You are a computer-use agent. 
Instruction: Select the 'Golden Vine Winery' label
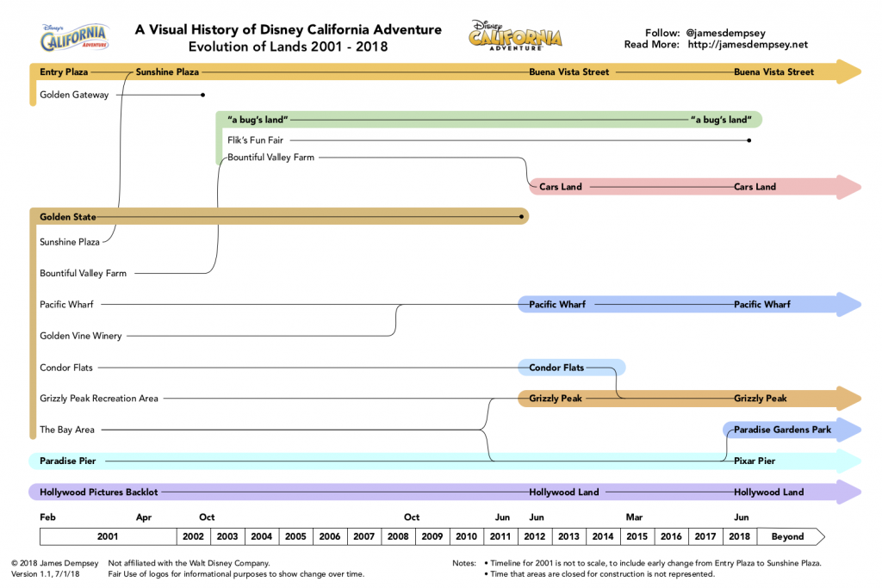pyautogui.click(x=80, y=336)
